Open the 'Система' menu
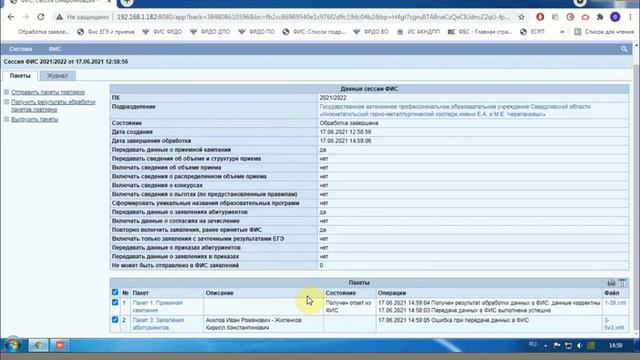 pos(20,49)
